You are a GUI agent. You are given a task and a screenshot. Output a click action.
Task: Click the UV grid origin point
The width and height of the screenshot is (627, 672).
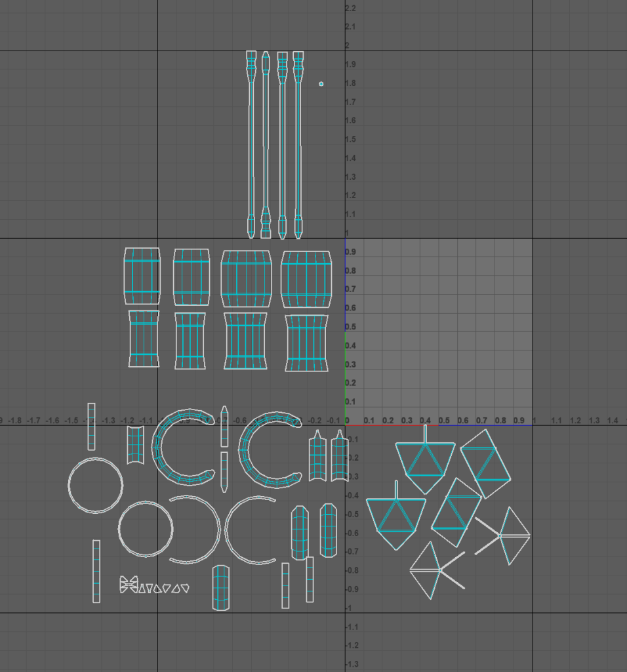tap(345, 425)
